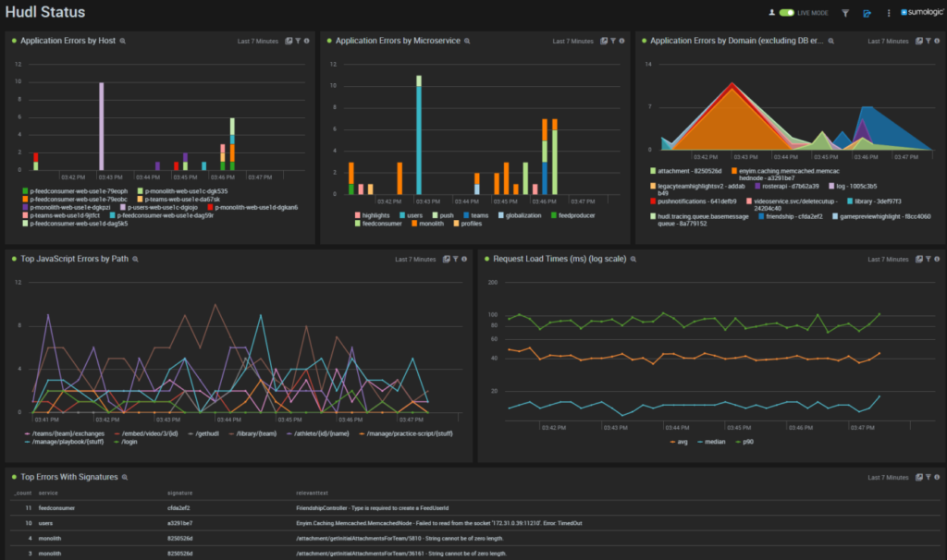947x560 pixels.
Task: Pop out the Top JavaScript Errors panel
Action: [447, 259]
